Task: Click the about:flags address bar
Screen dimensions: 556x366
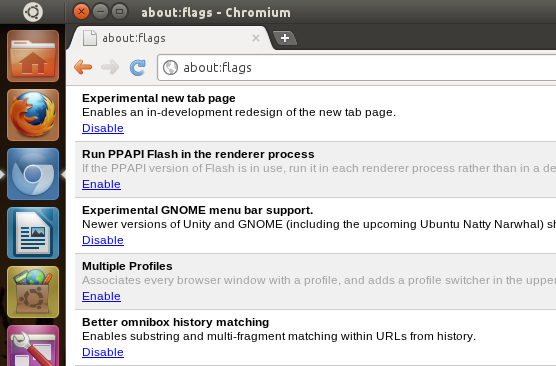Action: pyautogui.click(x=356, y=67)
